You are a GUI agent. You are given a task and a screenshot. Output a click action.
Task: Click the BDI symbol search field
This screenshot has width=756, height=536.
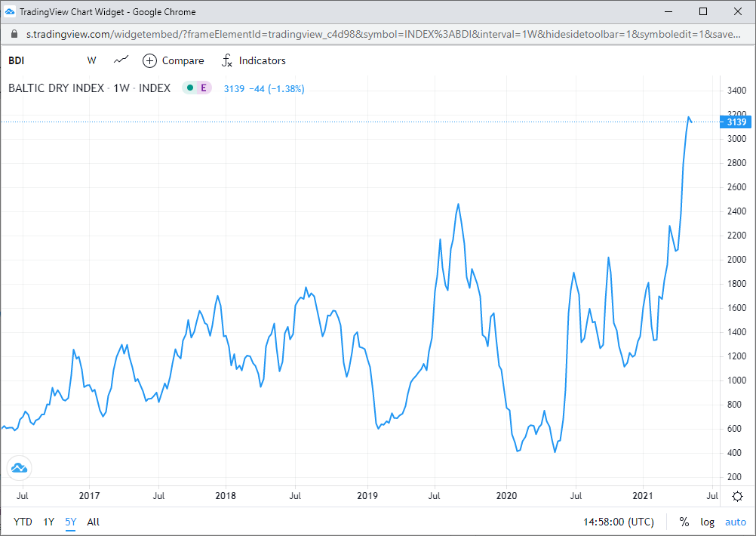(17, 60)
